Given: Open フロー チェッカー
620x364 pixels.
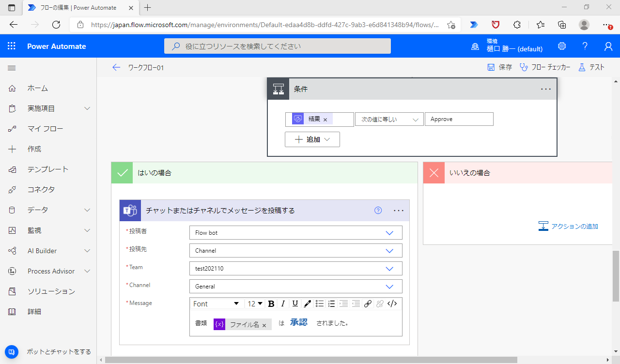Looking at the screenshot, I should (545, 67).
